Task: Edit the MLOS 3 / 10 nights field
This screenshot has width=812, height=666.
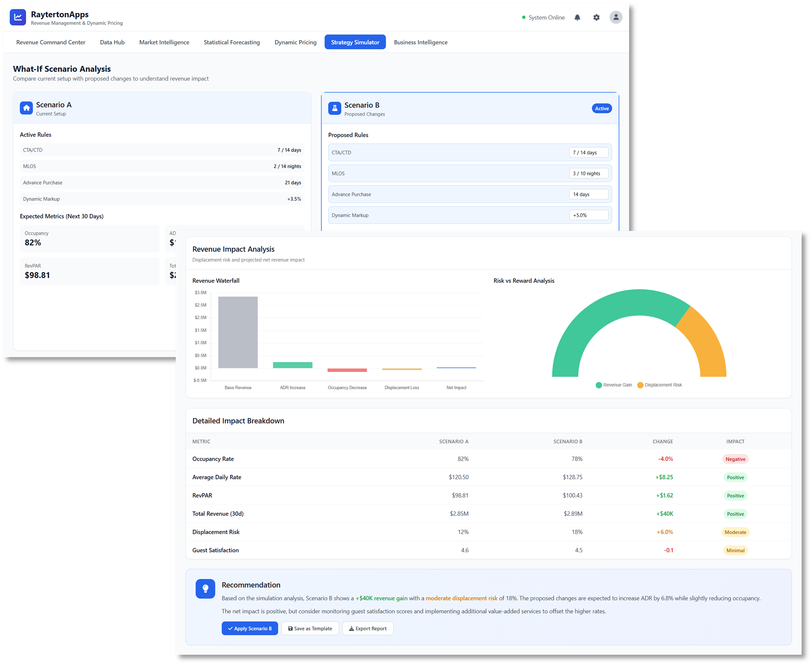Action: pos(588,173)
